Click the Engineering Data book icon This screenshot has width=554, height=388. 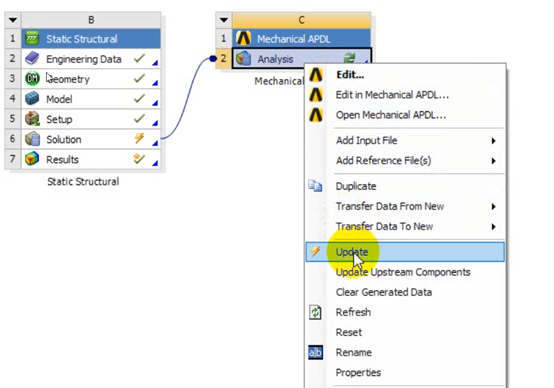click(x=32, y=58)
